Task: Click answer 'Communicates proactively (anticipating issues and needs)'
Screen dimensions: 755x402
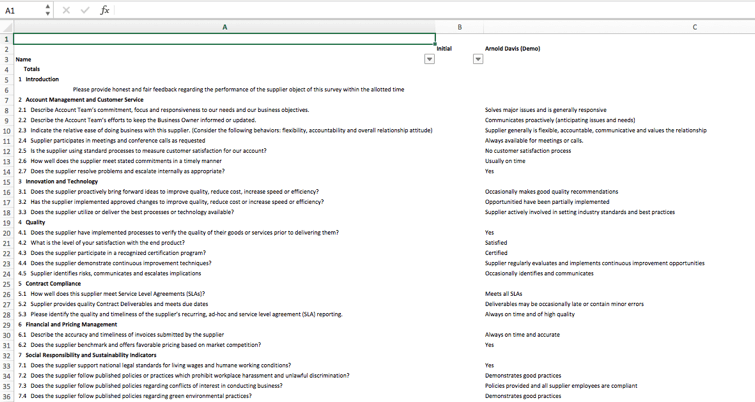Action: 560,120
